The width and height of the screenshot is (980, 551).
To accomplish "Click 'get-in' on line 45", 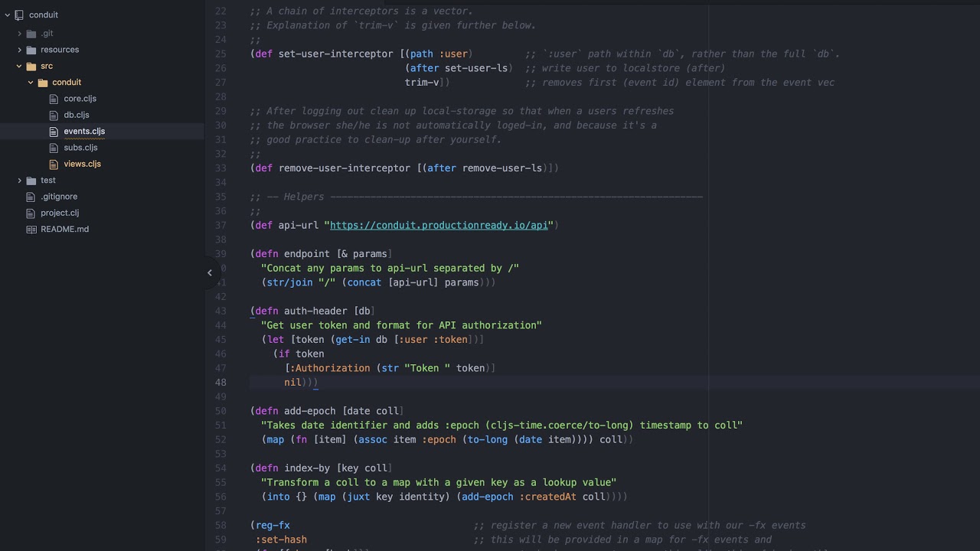I will pos(353,341).
